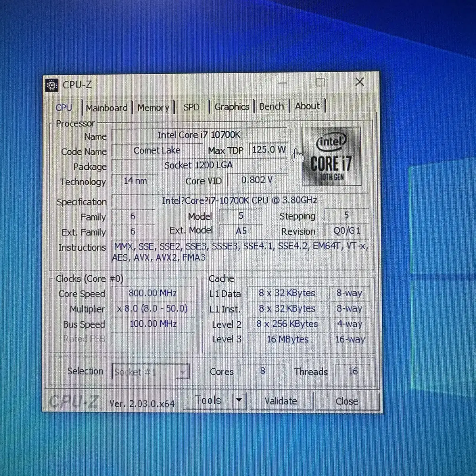Click the Technology value 14 nm
The width and height of the screenshot is (476, 476).
tap(135, 181)
